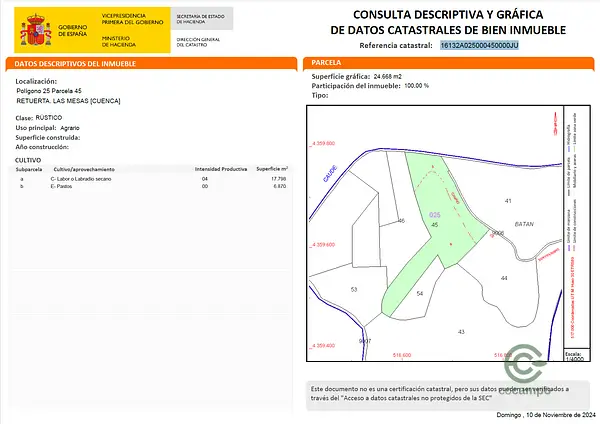Click the 'Subparcela' column header
600x424 pixels.
[x=29, y=169]
